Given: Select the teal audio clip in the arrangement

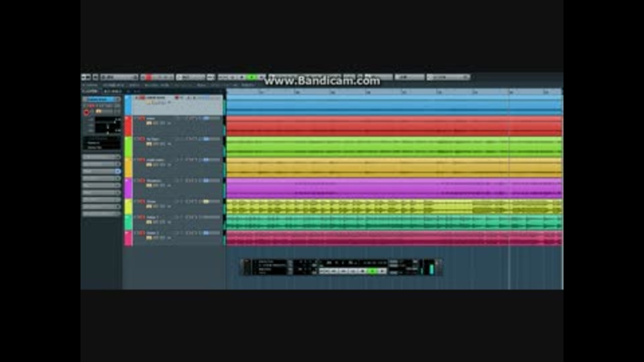Looking at the screenshot, I should click(394, 223).
